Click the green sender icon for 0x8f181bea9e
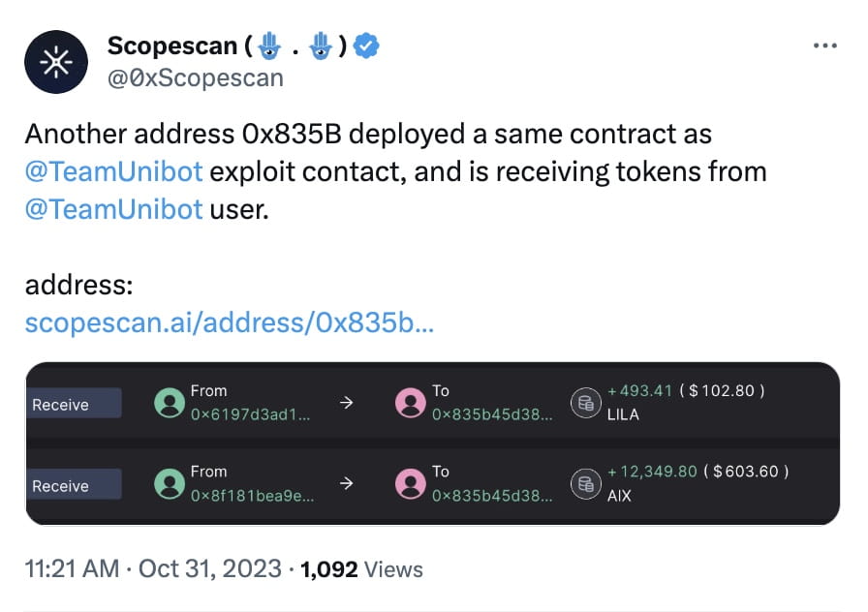Image resolution: width=868 pixels, height=612 pixels. click(x=169, y=483)
